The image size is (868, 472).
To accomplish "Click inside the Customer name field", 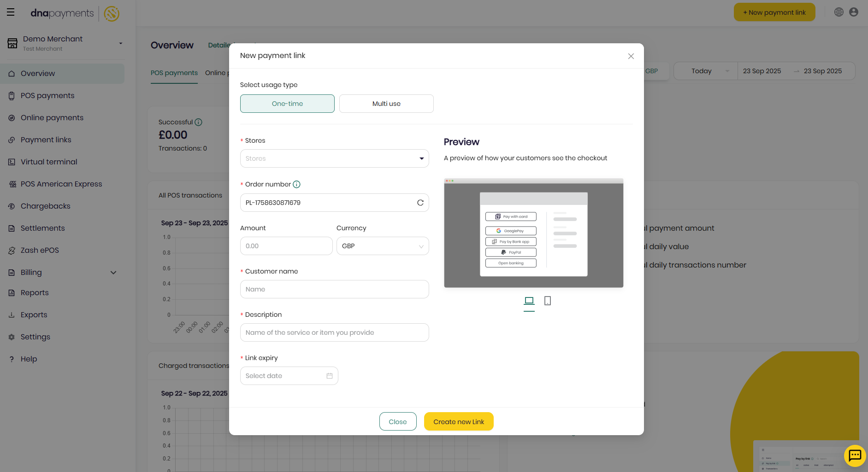I will [x=334, y=289].
